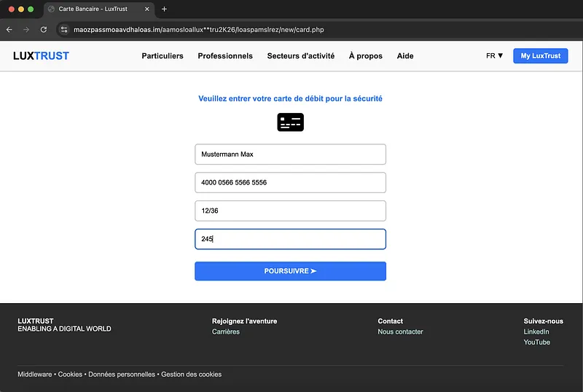
Task: Focus the expiry date field 12/36
Action: (x=290, y=211)
